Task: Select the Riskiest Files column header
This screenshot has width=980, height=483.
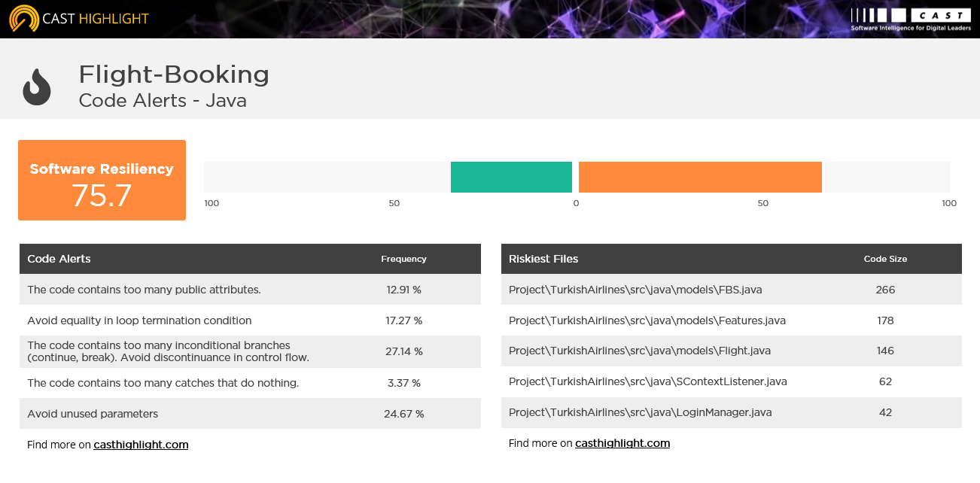Action: point(543,259)
